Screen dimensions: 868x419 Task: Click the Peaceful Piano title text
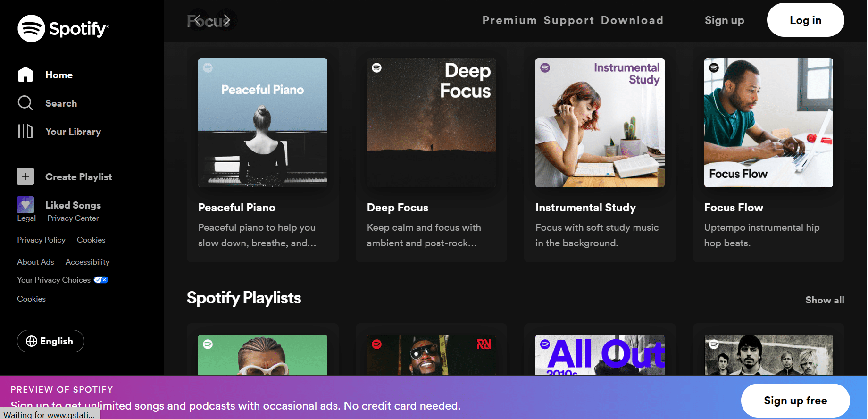click(x=237, y=208)
